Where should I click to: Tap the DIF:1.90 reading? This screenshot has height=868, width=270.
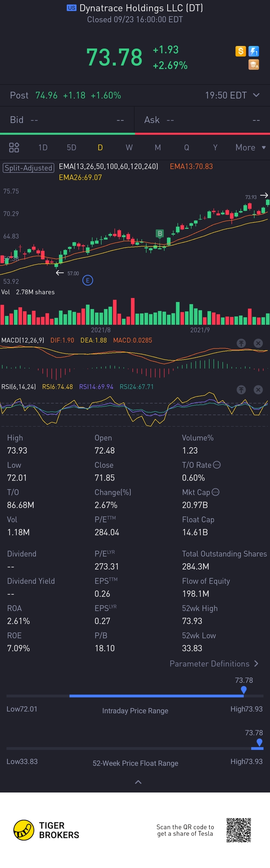(62, 340)
